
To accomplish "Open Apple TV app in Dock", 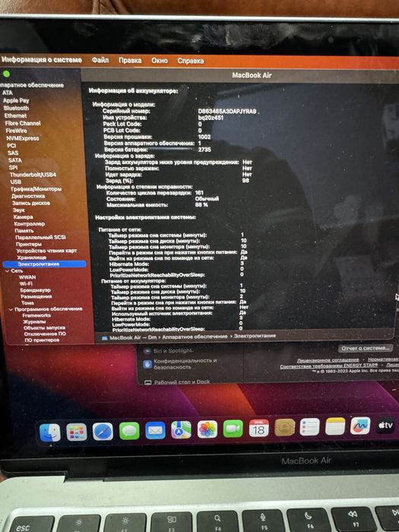I will (x=385, y=425).
